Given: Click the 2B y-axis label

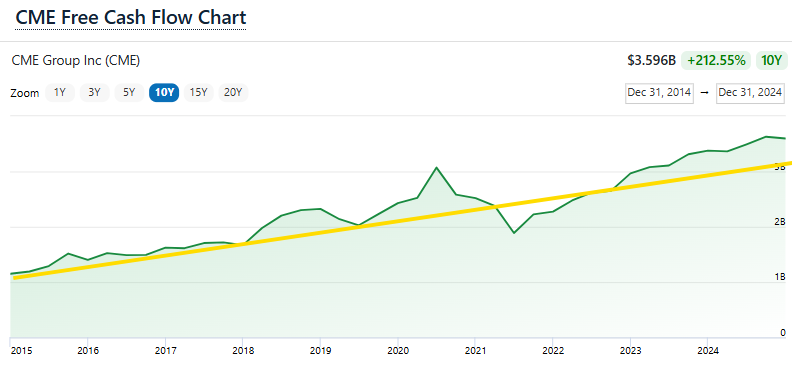Looking at the screenshot, I should 780,222.
